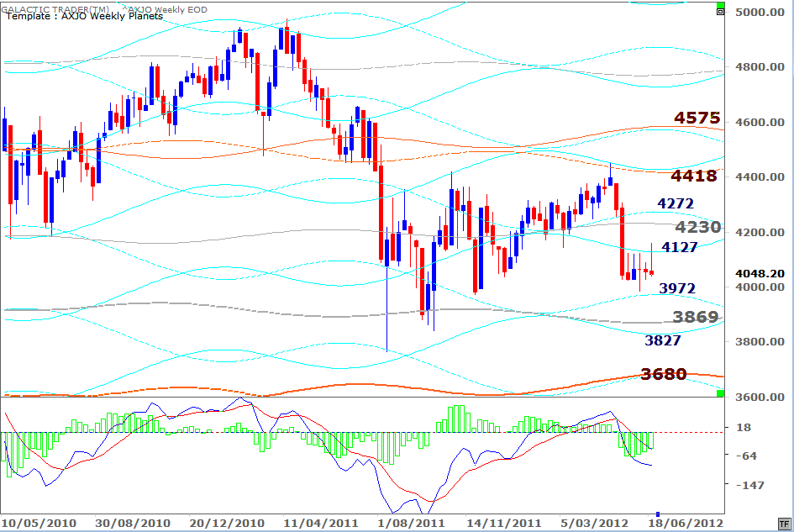
Task: Click the oscillator axis value -64
Action: click(x=746, y=456)
